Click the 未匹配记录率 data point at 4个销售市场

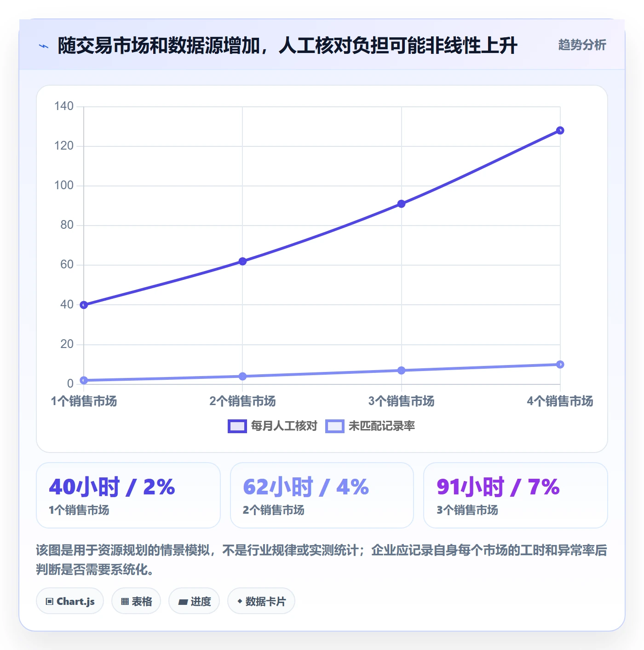(x=560, y=365)
